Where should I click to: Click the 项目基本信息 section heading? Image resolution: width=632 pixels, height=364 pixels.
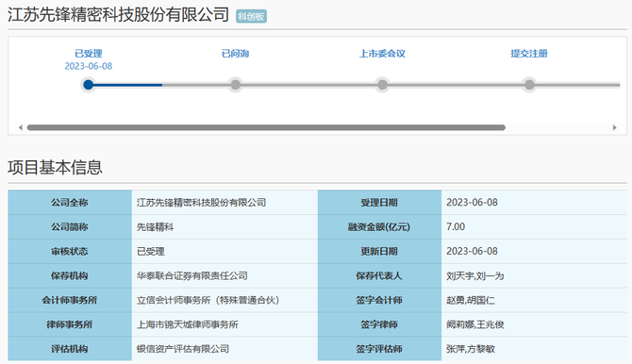(x=55, y=167)
